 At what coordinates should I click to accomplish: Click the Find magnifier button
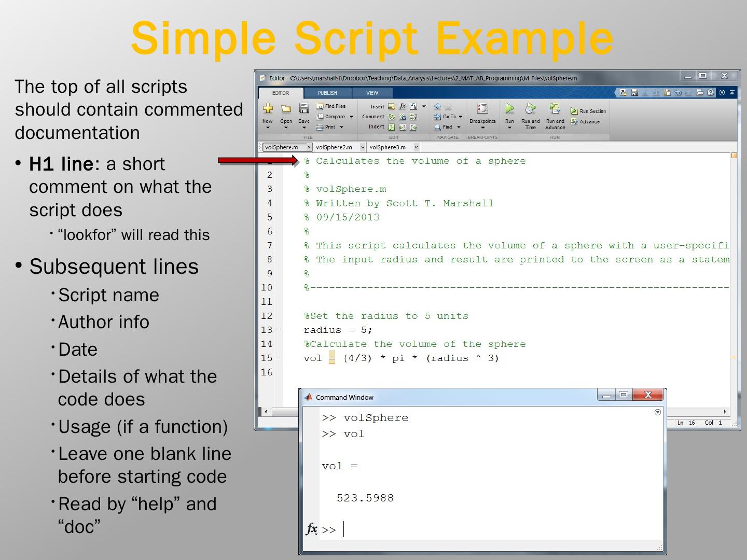pyautogui.click(x=444, y=127)
